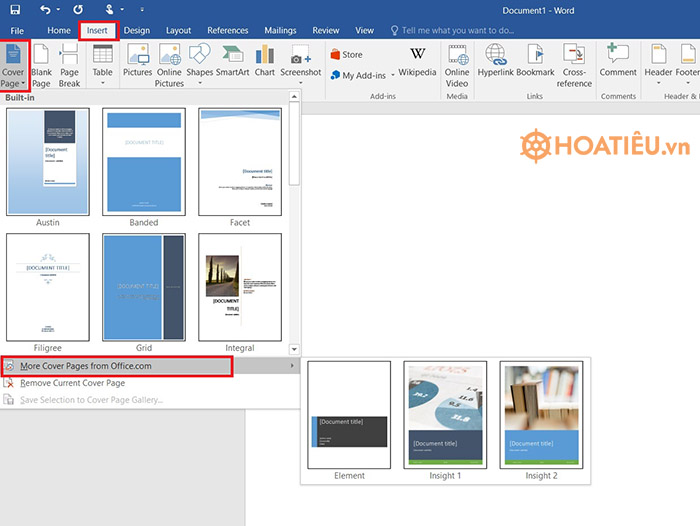
Task: Click the Chart icon
Action: (265, 63)
